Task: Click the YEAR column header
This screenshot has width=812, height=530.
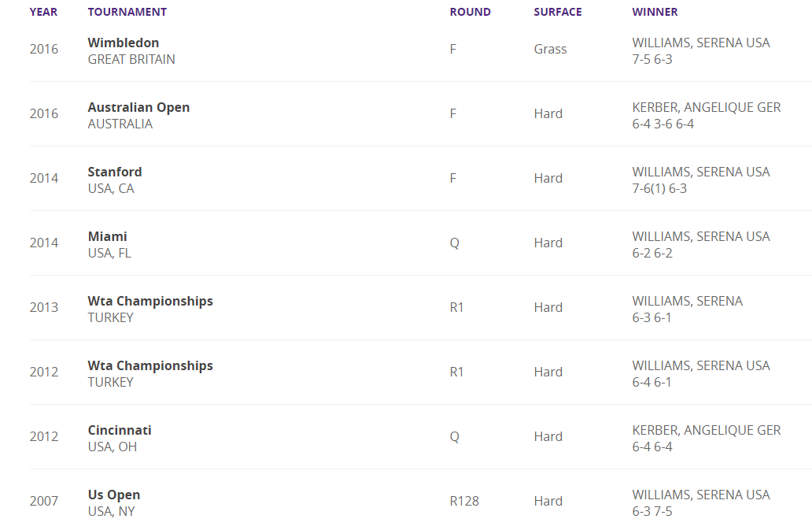Action: 43,12
